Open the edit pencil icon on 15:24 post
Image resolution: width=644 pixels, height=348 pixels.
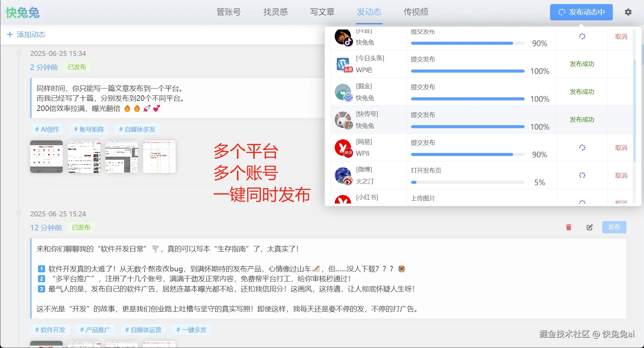589,228
